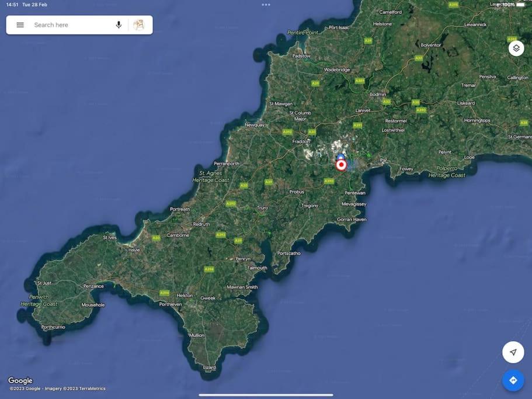Select the Penzance label on the map
532x399 pixels.
(93, 286)
